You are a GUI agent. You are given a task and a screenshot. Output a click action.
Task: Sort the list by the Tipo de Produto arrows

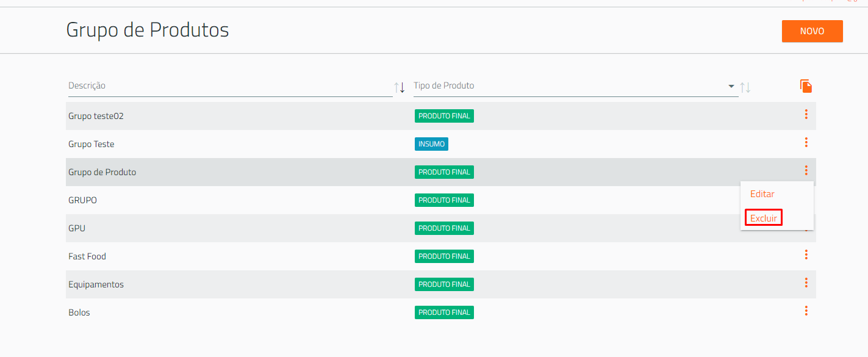coord(745,87)
